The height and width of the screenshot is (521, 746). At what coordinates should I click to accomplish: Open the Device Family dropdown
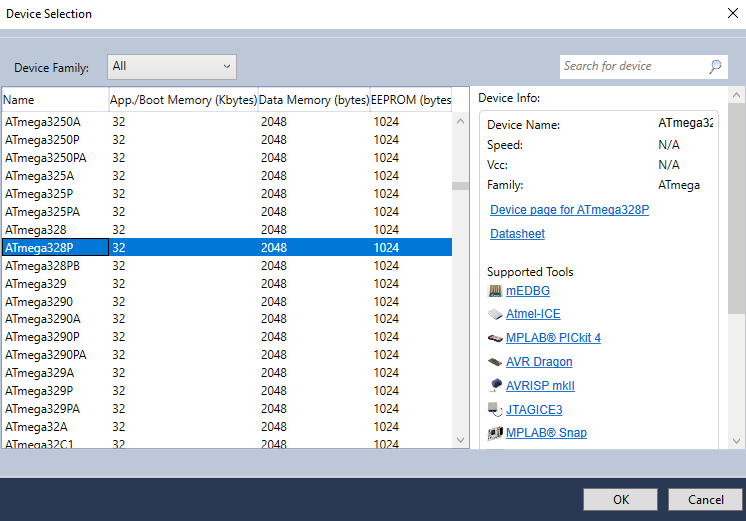[x=172, y=67]
